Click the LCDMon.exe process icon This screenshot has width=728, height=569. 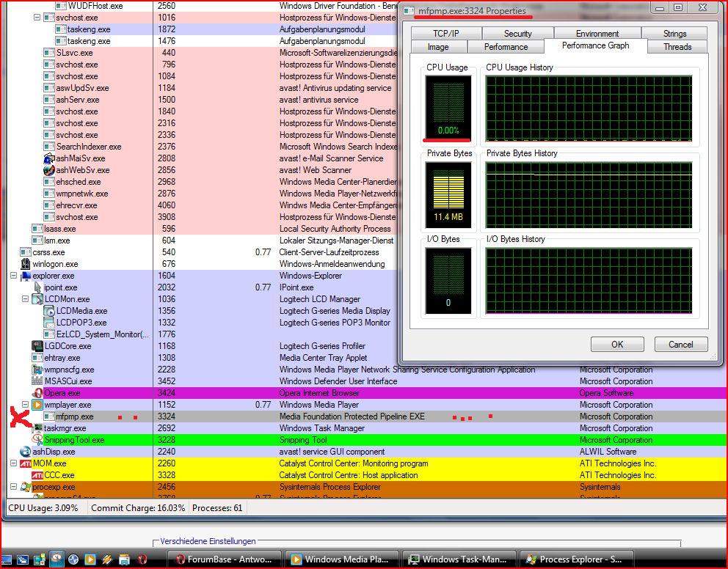(37, 299)
